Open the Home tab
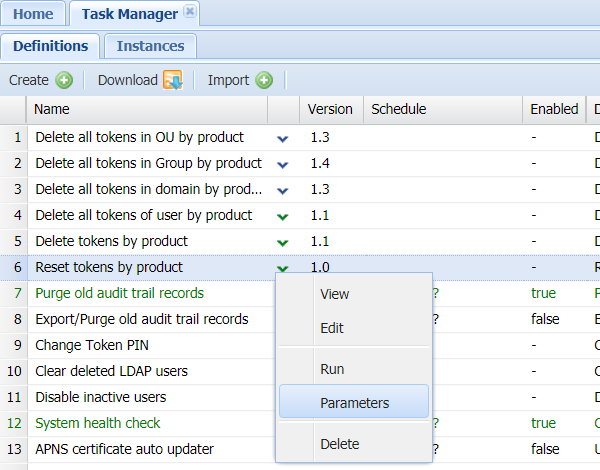The width and height of the screenshot is (600, 470). (33, 14)
